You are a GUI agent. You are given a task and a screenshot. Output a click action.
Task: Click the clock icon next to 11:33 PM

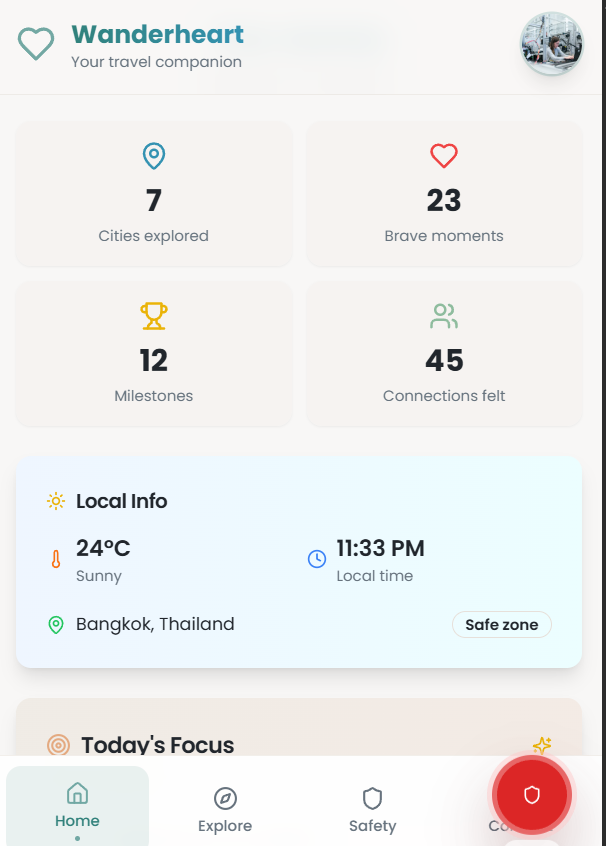point(318,559)
